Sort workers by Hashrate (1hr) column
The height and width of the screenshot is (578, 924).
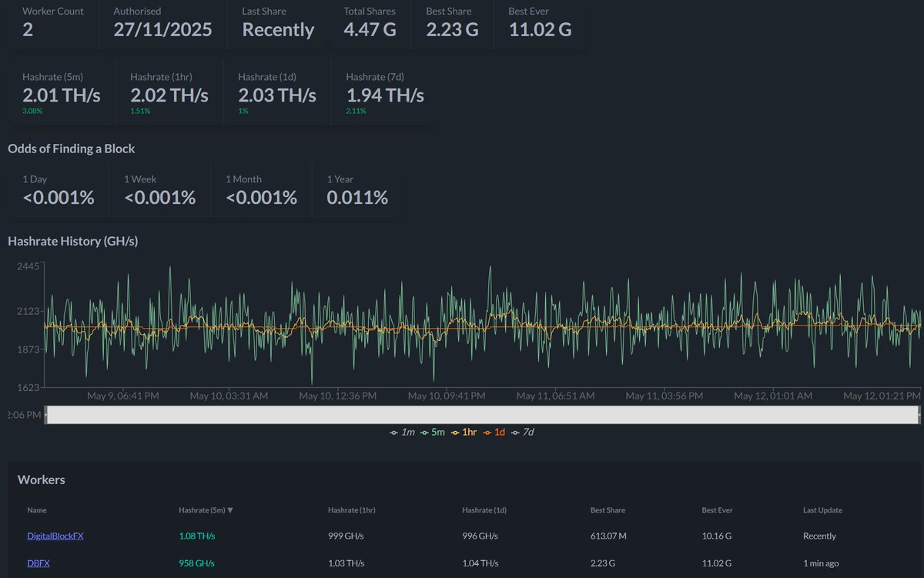351,510
